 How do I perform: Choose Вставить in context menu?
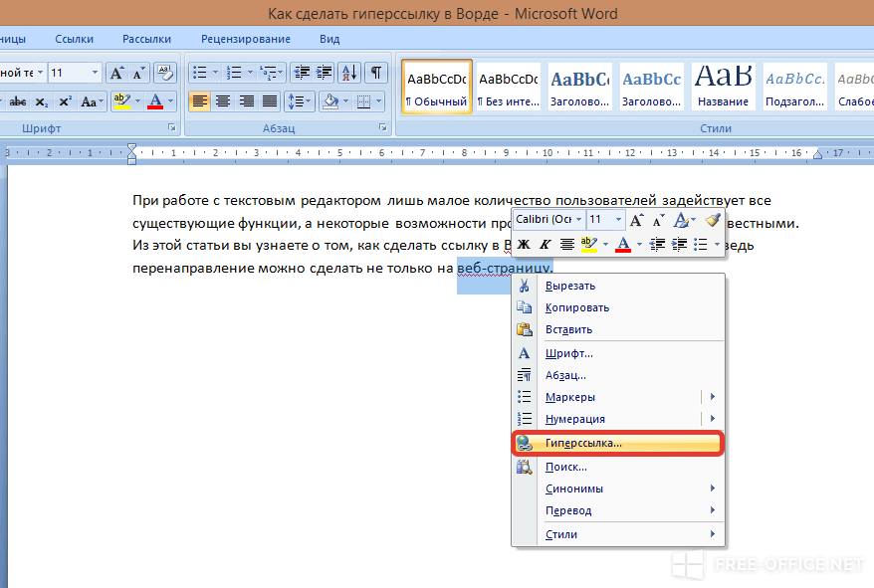(x=618, y=329)
